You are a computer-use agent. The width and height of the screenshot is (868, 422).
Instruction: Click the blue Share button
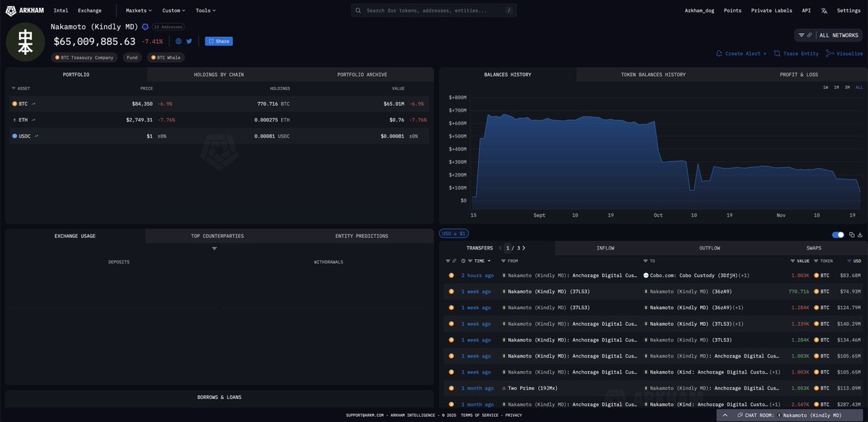pos(218,41)
